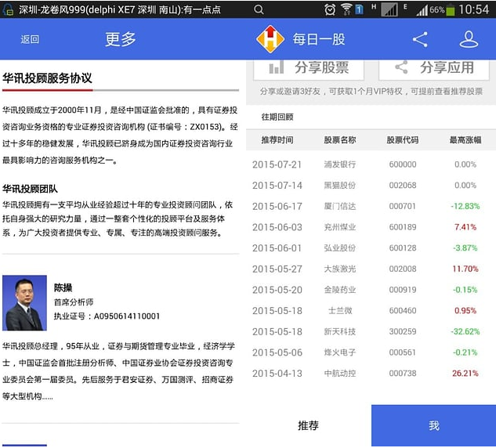Tap the 返回 back button

tap(30, 39)
